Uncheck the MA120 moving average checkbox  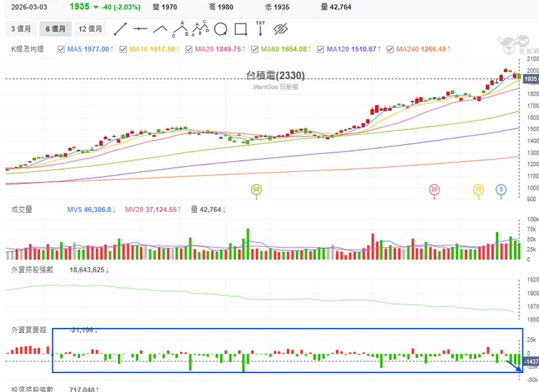[320, 49]
